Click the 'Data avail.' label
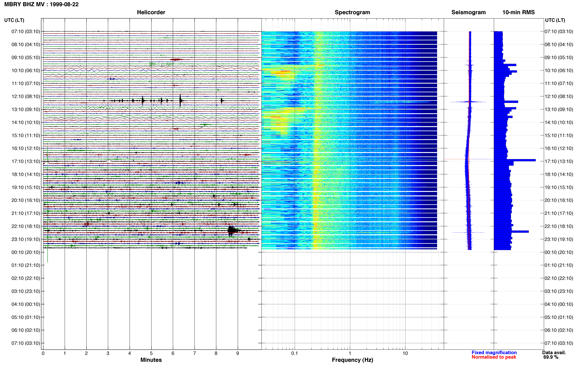The width and height of the screenshot is (588, 368). pyautogui.click(x=554, y=353)
